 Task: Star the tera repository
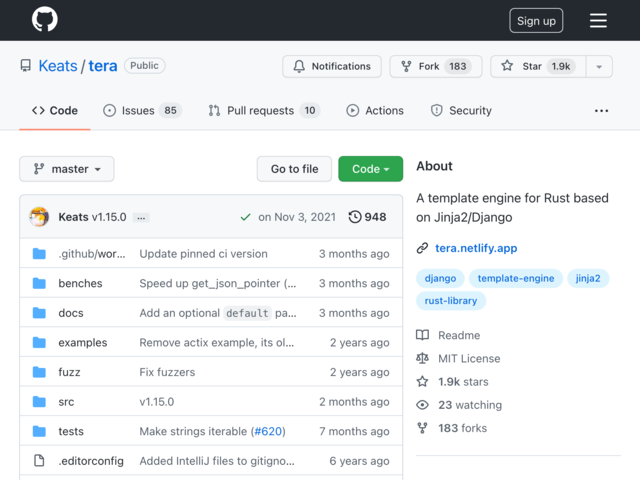tap(538, 66)
